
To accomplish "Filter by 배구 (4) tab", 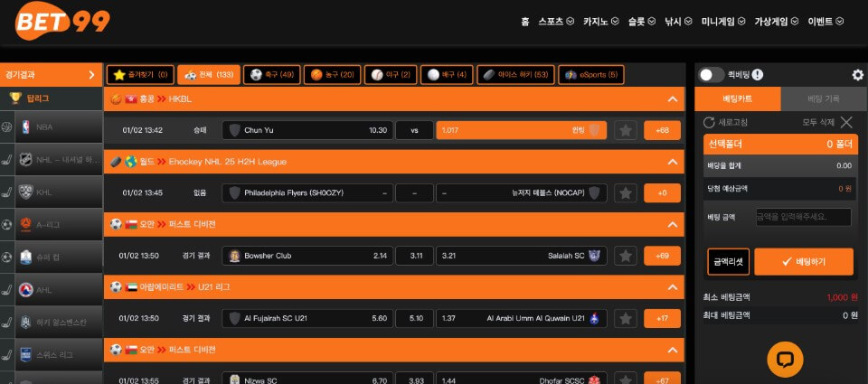I will [447, 75].
